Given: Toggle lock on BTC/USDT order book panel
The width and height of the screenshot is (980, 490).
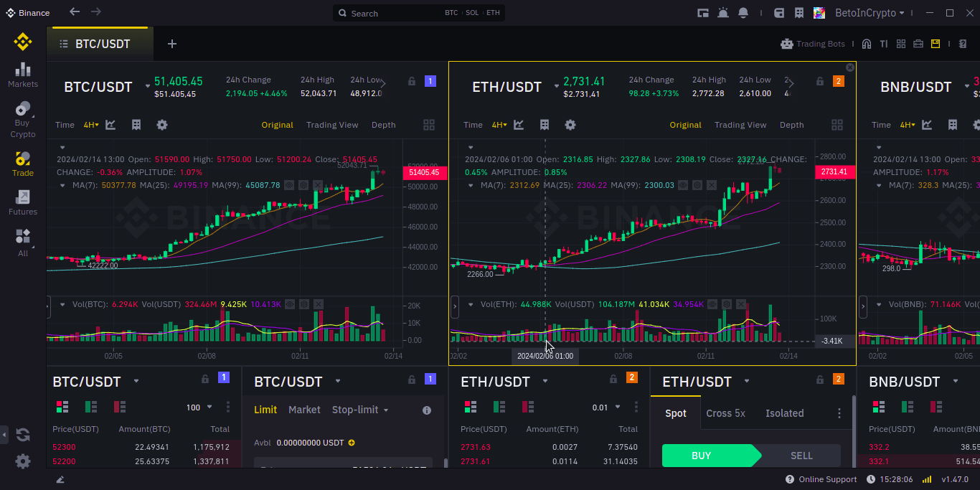Looking at the screenshot, I should [205, 379].
